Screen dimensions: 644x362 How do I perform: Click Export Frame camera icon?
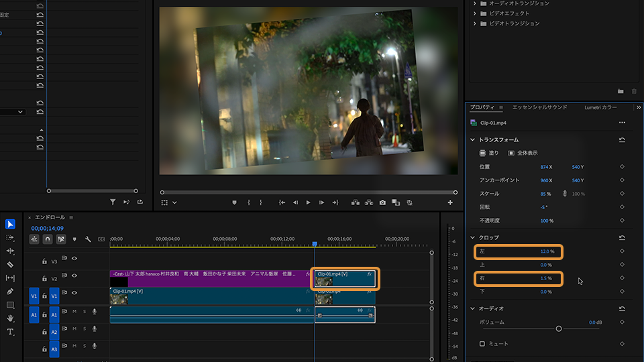pos(382,202)
